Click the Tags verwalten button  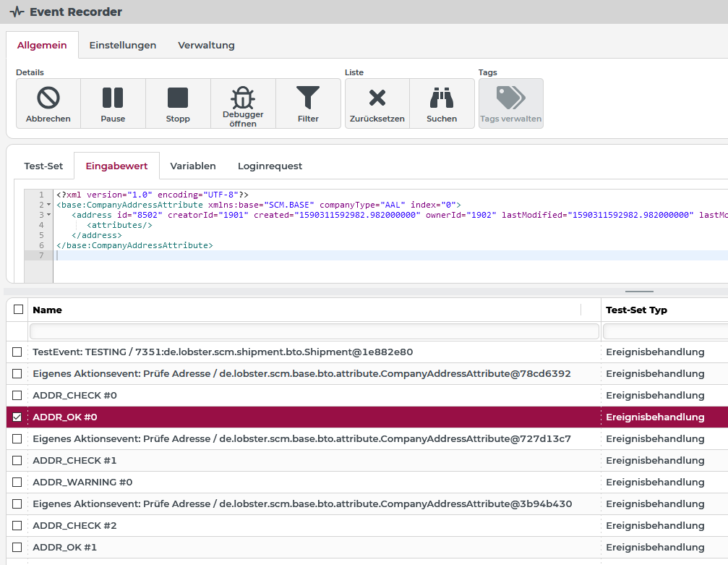pyautogui.click(x=510, y=103)
